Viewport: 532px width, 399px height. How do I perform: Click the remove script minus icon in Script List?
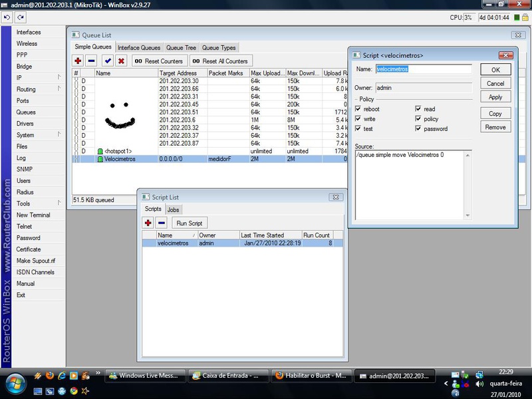click(162, 223)
